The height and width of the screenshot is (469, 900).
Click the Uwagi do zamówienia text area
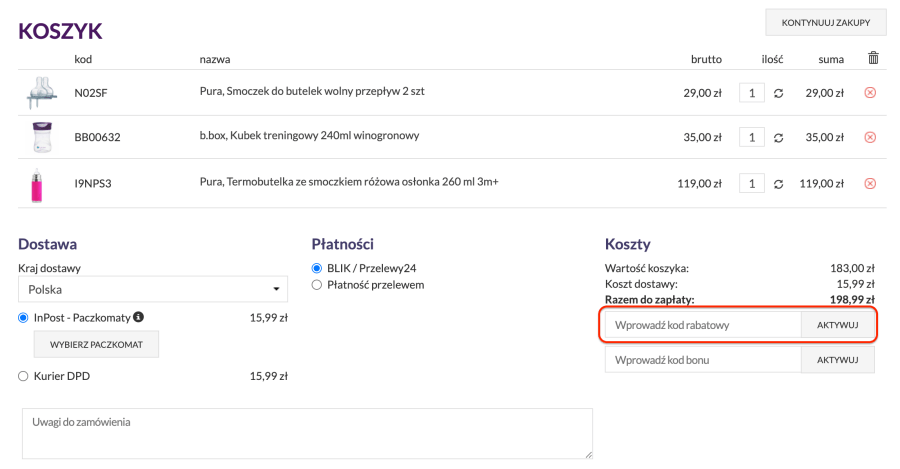point(307,432)
